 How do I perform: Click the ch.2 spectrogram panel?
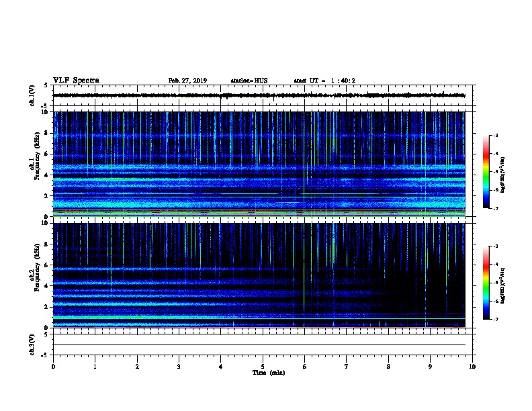pyautogui.click(x=259, y=275)
